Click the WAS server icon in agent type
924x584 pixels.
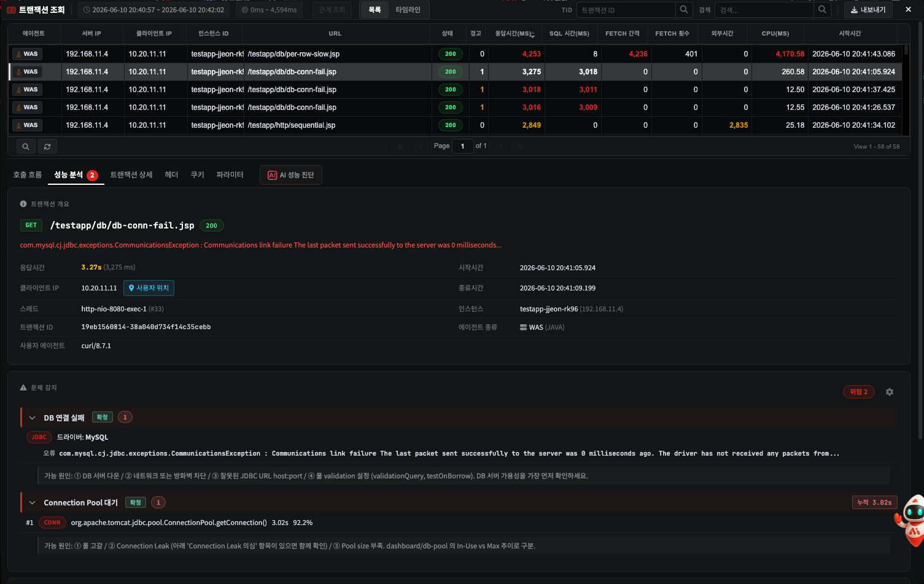(523, 327)
